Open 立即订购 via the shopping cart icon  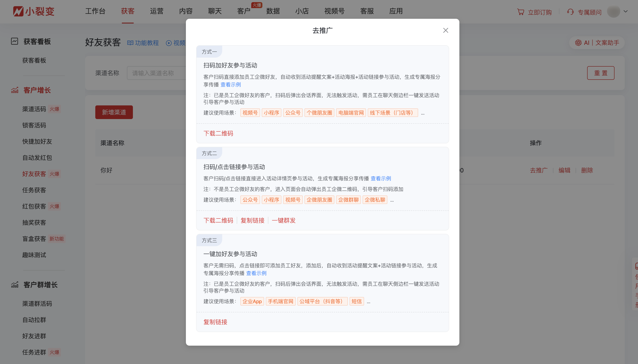[521, 12]
